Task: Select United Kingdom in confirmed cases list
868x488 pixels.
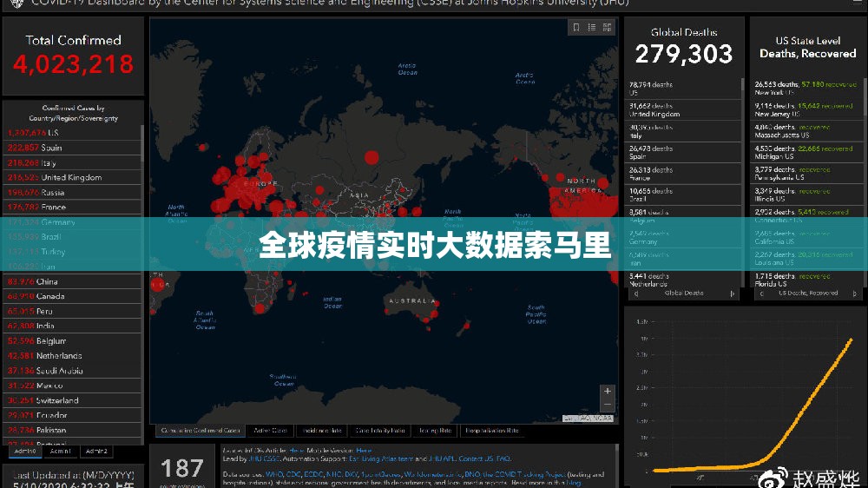Action: click(x=72, y=178)
